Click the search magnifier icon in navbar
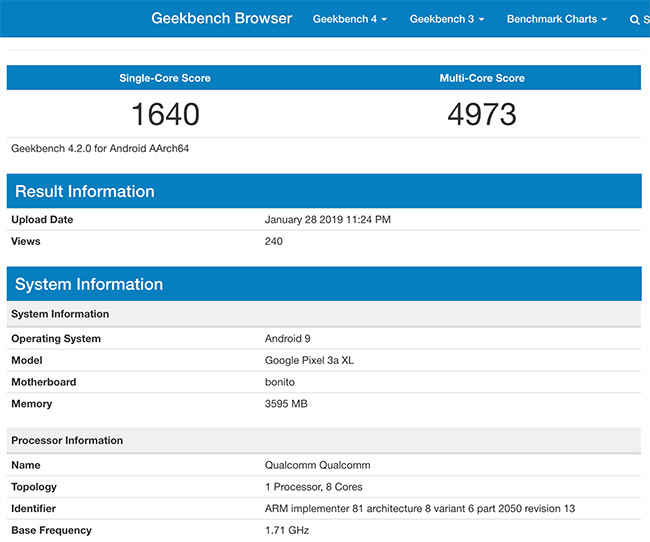 [634, 19]
